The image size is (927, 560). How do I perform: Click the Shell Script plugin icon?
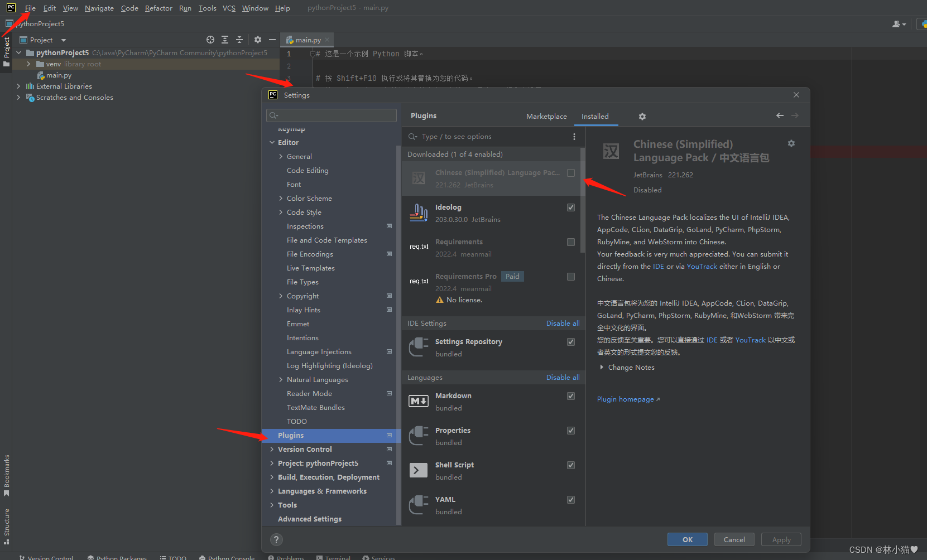point(419,470)
